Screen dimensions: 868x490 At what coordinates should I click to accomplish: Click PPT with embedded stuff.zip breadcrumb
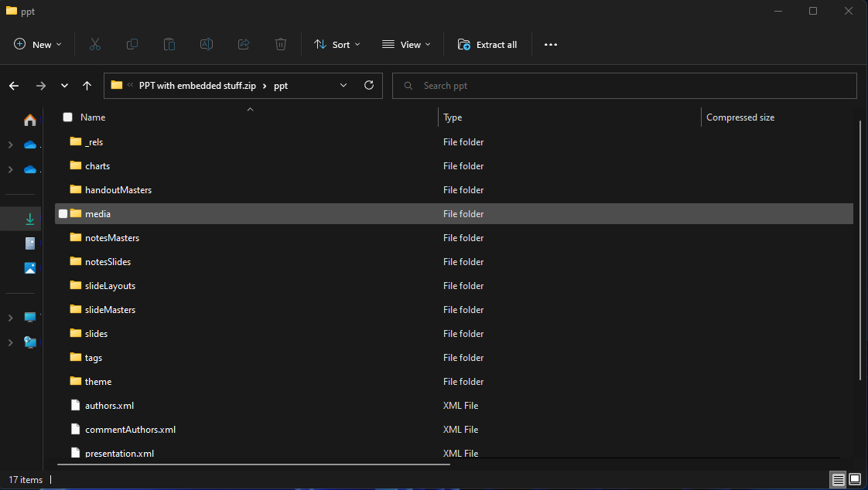(x=197, y=86)
